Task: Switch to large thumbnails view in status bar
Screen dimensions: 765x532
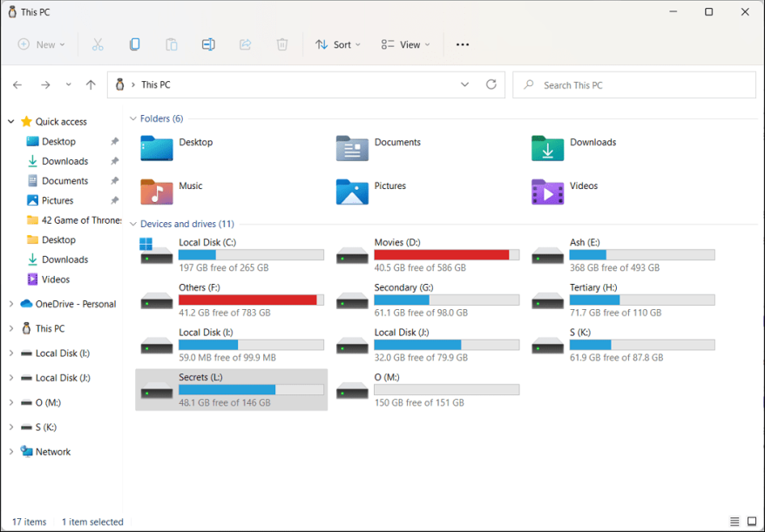Action: point(752,522)
